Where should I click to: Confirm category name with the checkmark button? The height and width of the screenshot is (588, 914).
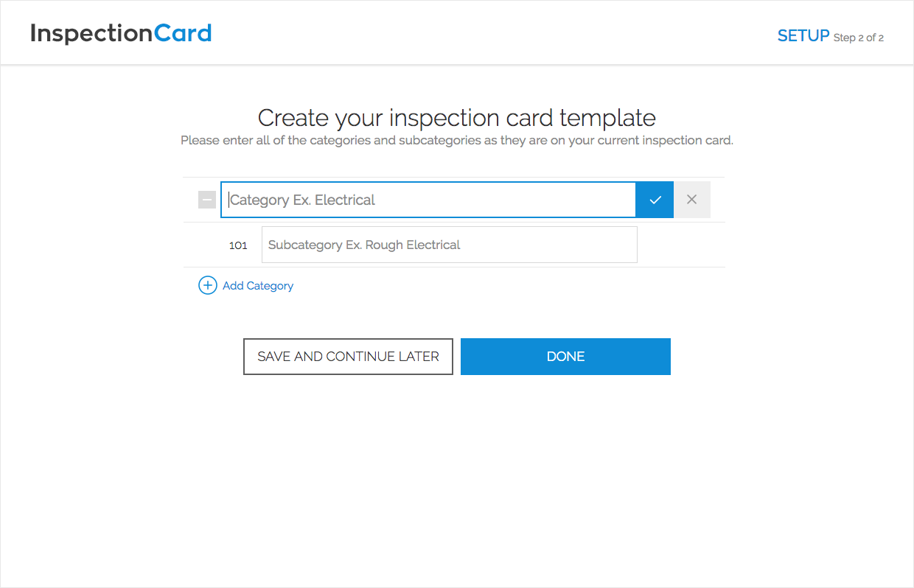pyautogui.click(x=655, y=200)
